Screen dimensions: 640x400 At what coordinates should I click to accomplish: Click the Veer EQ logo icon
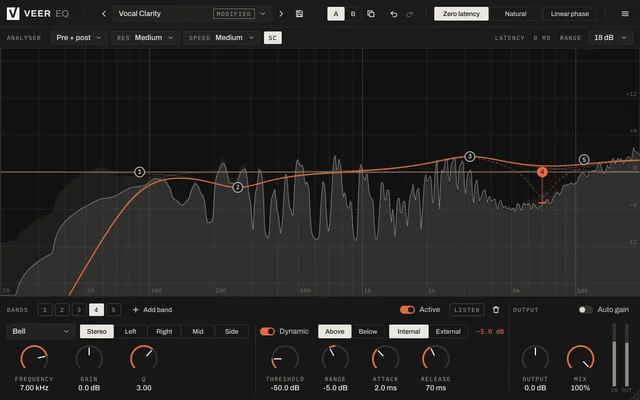pos(13,13)
